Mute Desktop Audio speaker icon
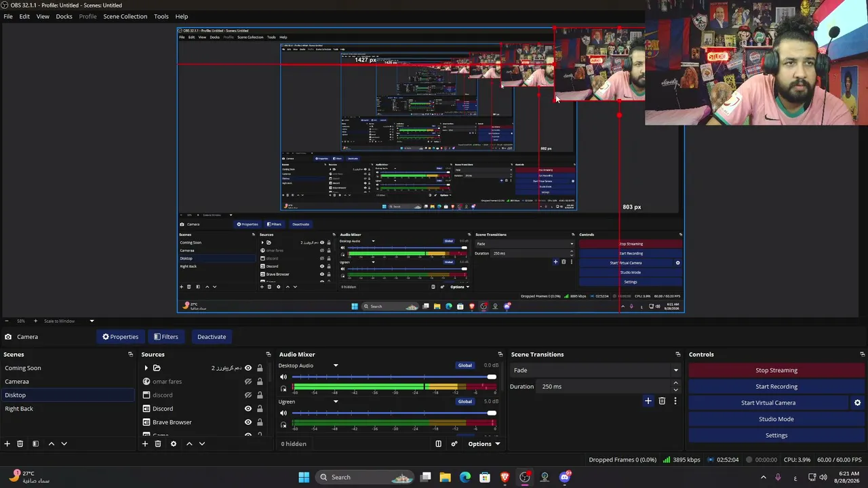The height and width of the screenshot is (488, 868). 283,377
